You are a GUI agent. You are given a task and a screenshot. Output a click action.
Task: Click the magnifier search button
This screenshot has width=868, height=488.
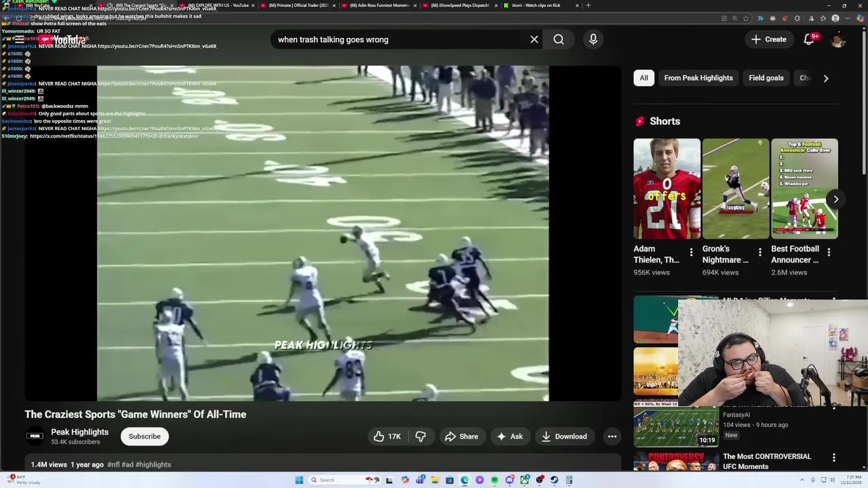(559, 39)
